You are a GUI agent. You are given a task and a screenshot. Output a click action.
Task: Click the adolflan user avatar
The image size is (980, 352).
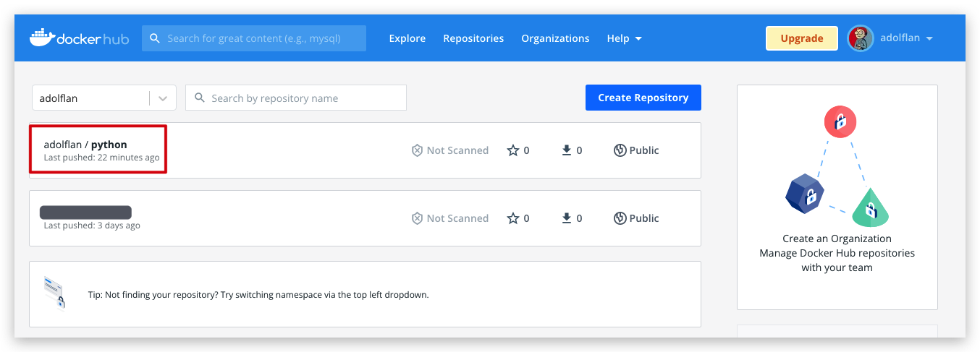click(861, 38)
